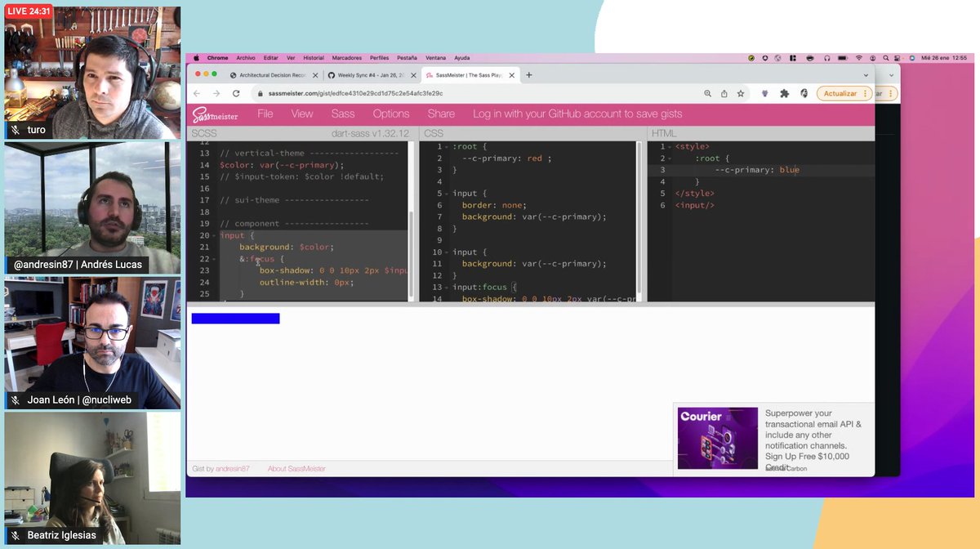This screenshot has height=549, width=980.
Task: Open the andresin87 gist author link
Action: (233, 469)
